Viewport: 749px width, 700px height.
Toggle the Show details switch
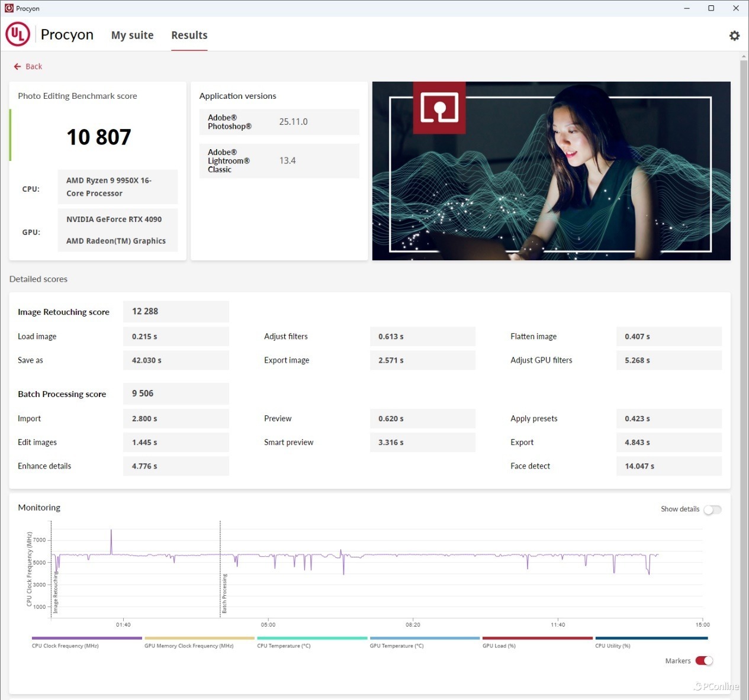tap(712, 509)
